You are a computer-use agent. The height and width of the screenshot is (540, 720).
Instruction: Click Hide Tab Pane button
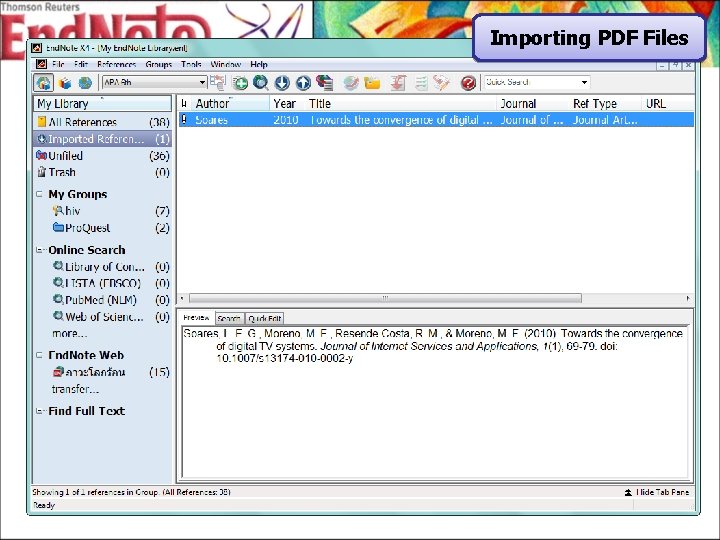point(657,492)
